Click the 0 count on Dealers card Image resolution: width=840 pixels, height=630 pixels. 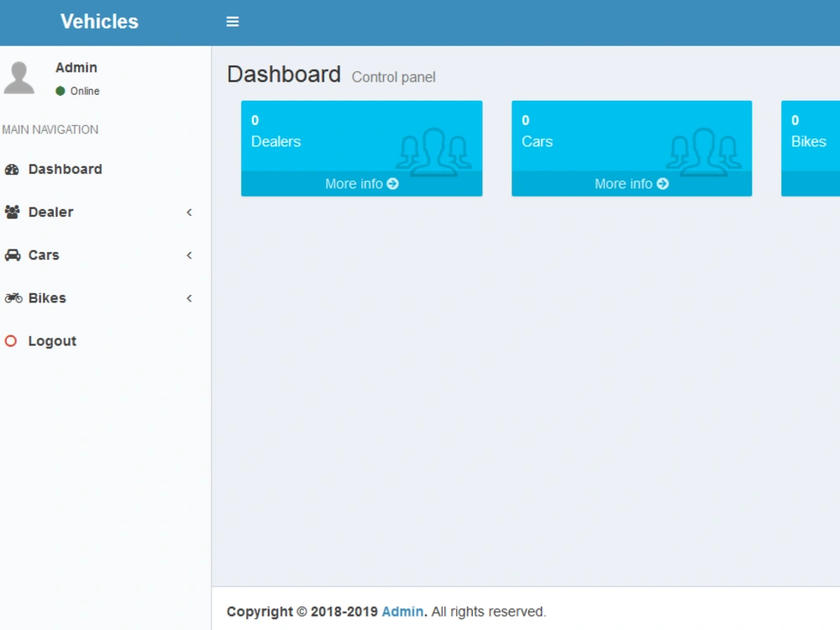click(x=255, y=120)
